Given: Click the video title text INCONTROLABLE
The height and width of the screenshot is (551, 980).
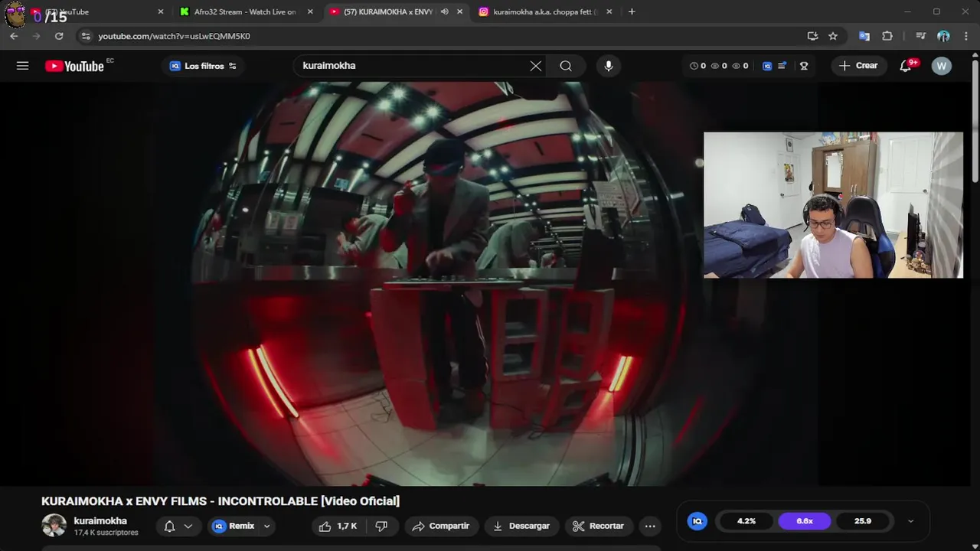Looking at the screenshot, I should pos(267,501).
